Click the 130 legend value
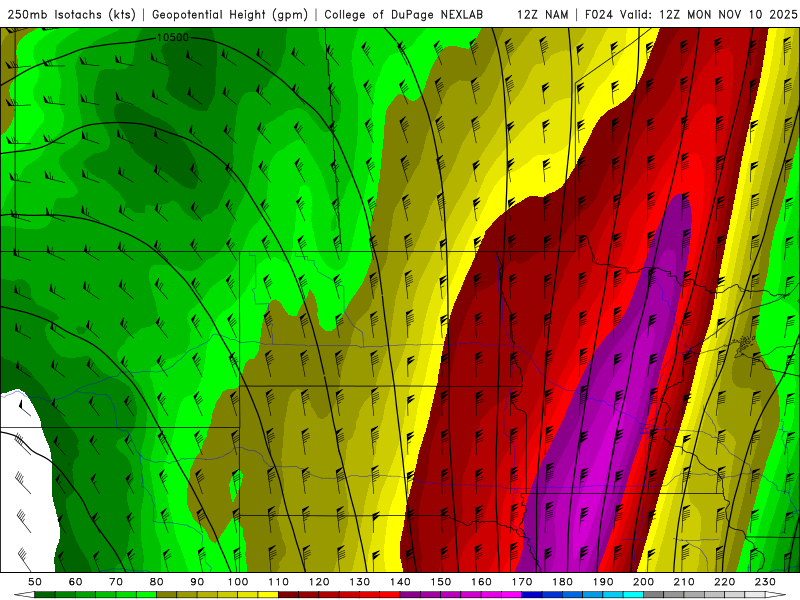 tap(360, 582)
